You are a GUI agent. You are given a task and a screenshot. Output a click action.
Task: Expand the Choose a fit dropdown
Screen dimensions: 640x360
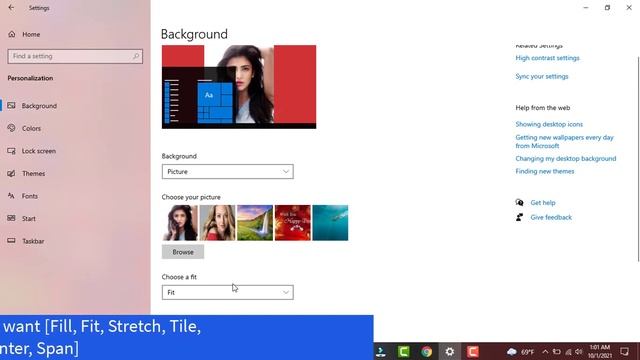tap(227, 292)
